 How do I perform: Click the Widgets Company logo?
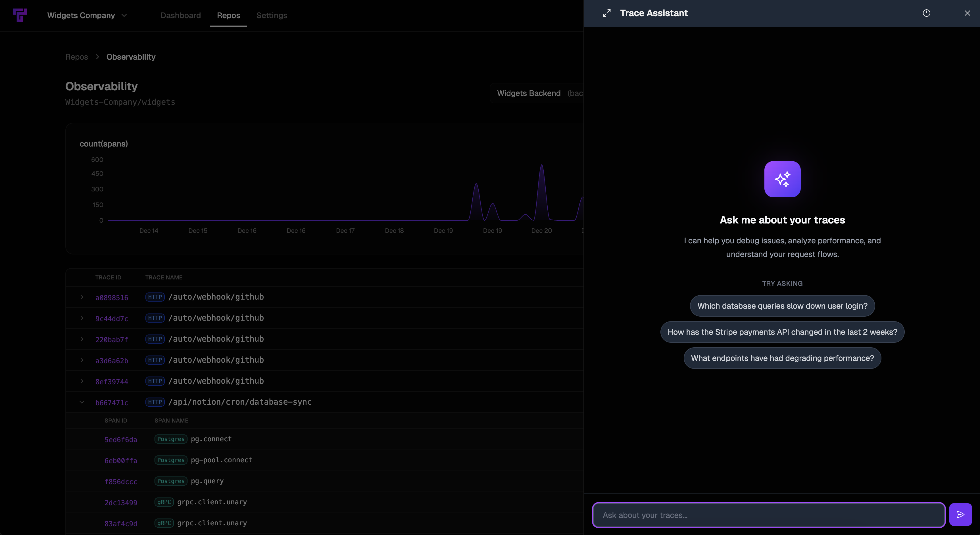(x=20, y=15)
